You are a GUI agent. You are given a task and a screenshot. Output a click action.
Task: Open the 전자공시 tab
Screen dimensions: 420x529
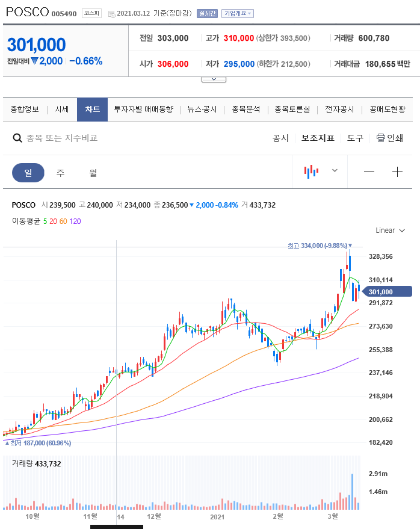coord(339,110)
